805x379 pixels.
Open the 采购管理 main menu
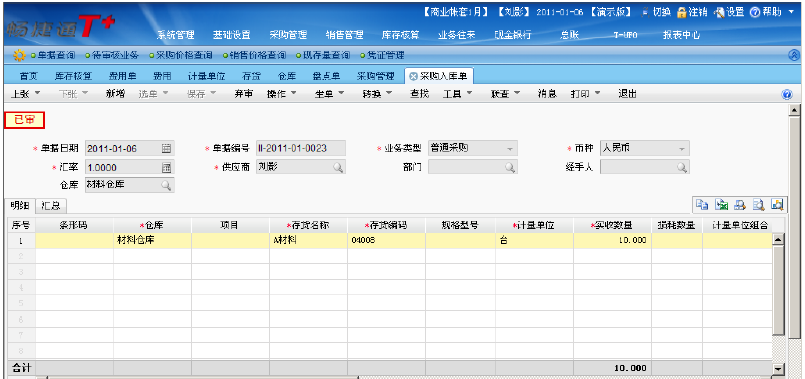pos(288,35)
